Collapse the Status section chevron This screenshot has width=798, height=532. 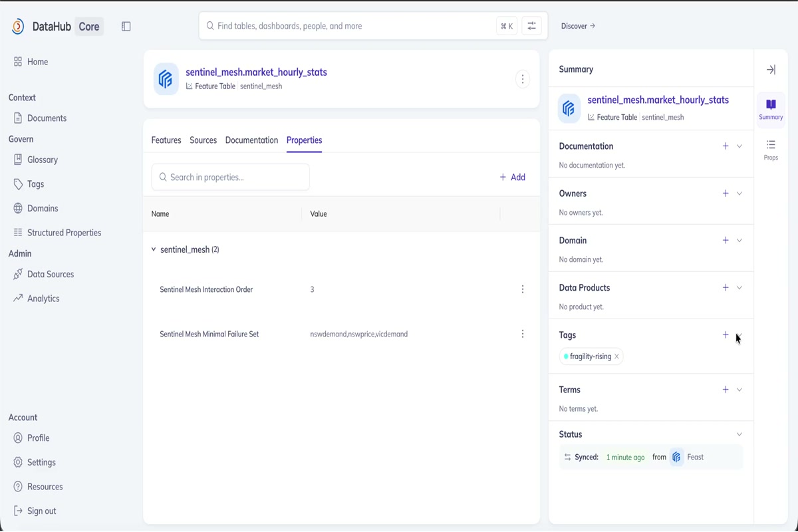[x=739, y=434]
